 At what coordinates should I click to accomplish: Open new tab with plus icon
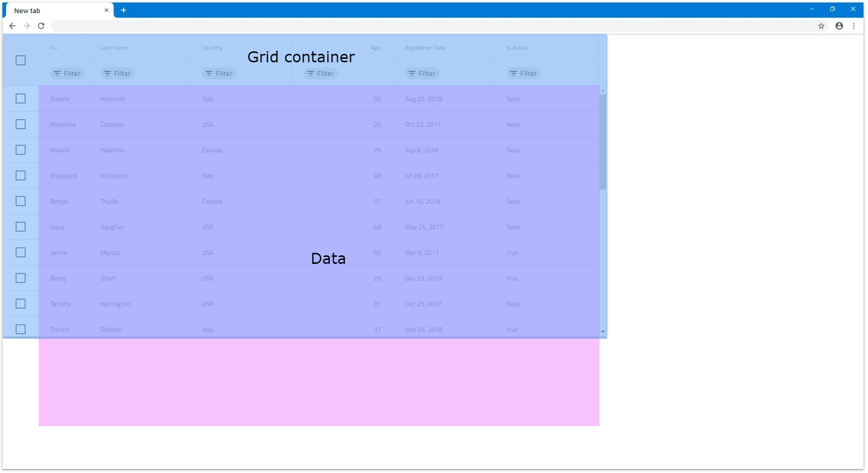click(x=123, y=10)
